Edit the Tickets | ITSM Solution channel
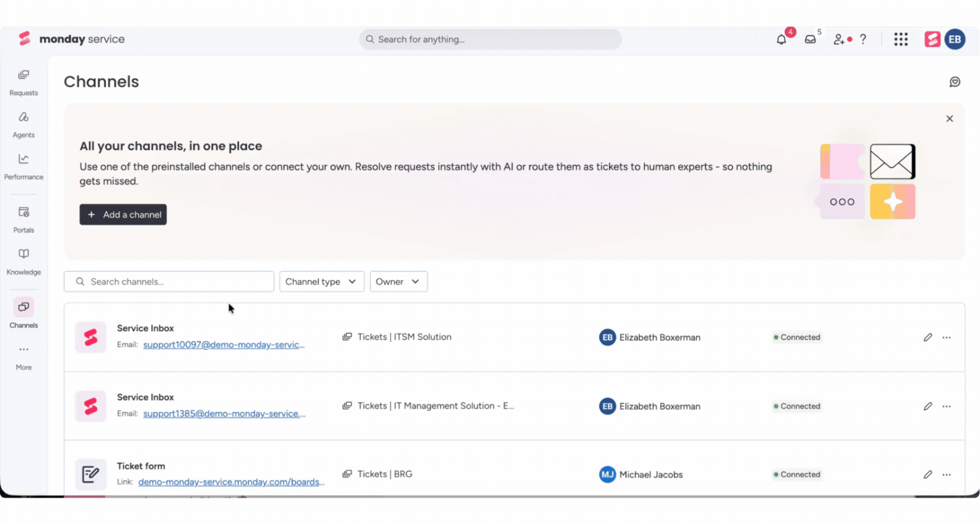The width and height of the screenshot is (980, 525). pyautogui.click(x=928, y=337)
